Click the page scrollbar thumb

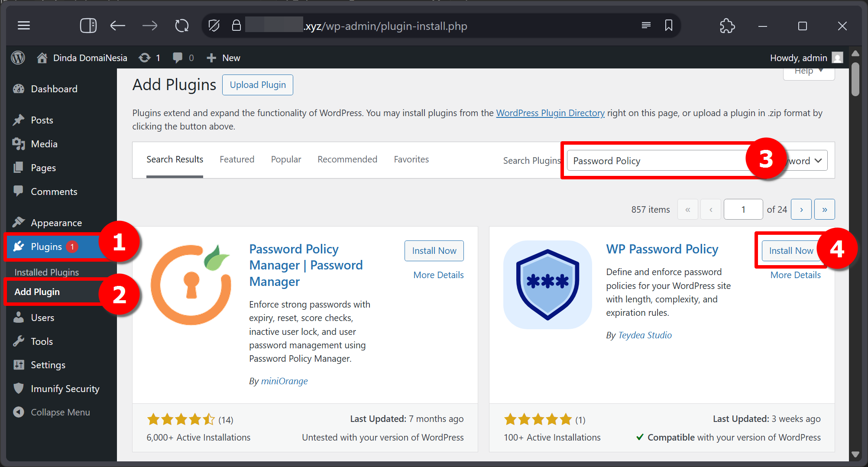point(855,79)
